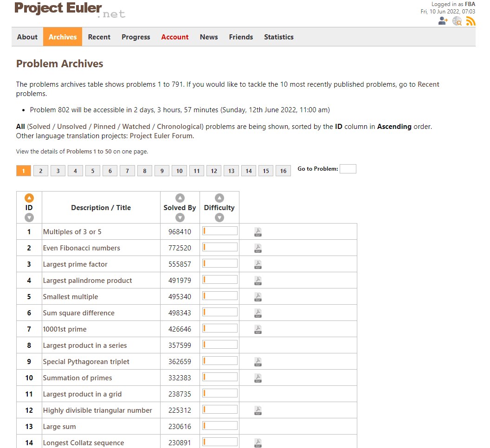
Task: Go to the Recent tab
Action: [99, 37]
